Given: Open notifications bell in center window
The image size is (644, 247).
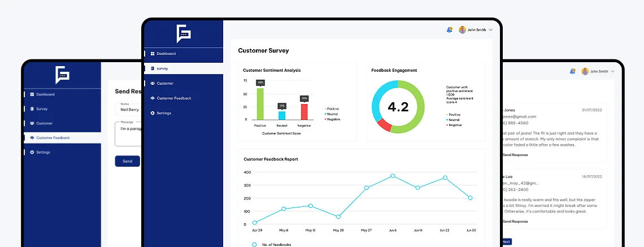Looking at the screenshot, I should [449, 29].
